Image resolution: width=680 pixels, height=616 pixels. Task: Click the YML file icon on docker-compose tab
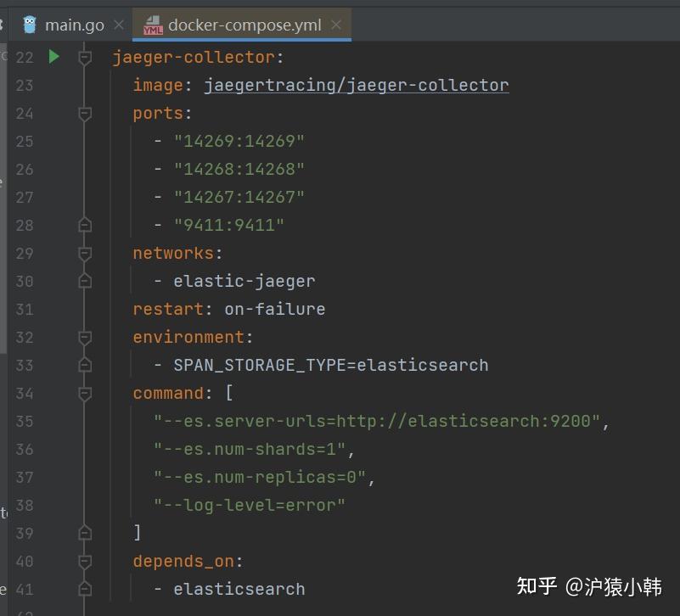[152, 25]
